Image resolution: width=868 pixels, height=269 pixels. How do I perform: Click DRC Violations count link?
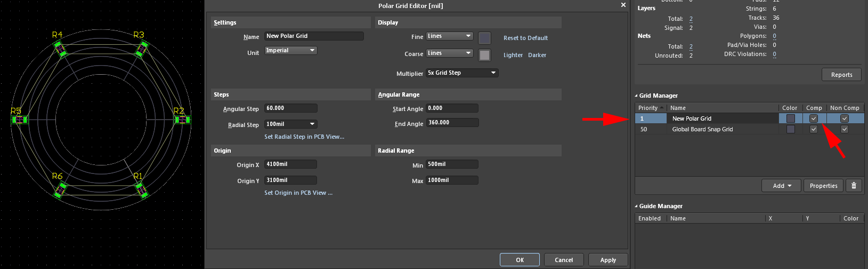pyautogui.click(x=774, y=54)
